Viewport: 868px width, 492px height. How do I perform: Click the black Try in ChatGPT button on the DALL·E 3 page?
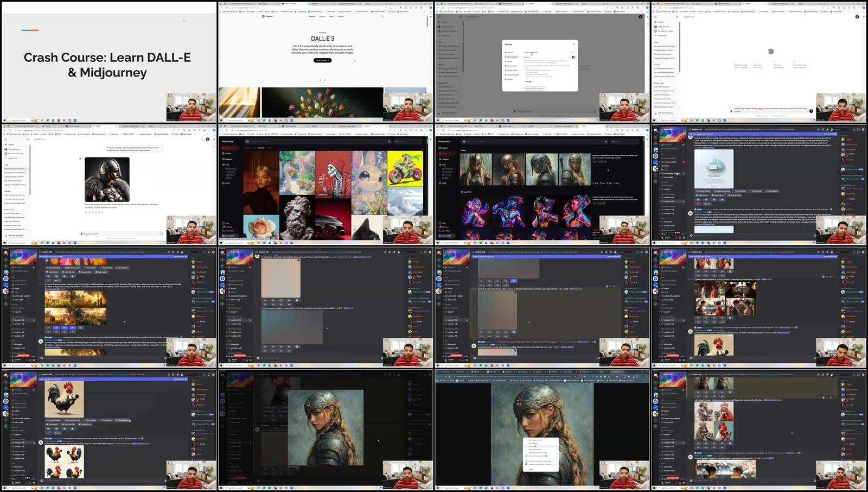point(322,60)
